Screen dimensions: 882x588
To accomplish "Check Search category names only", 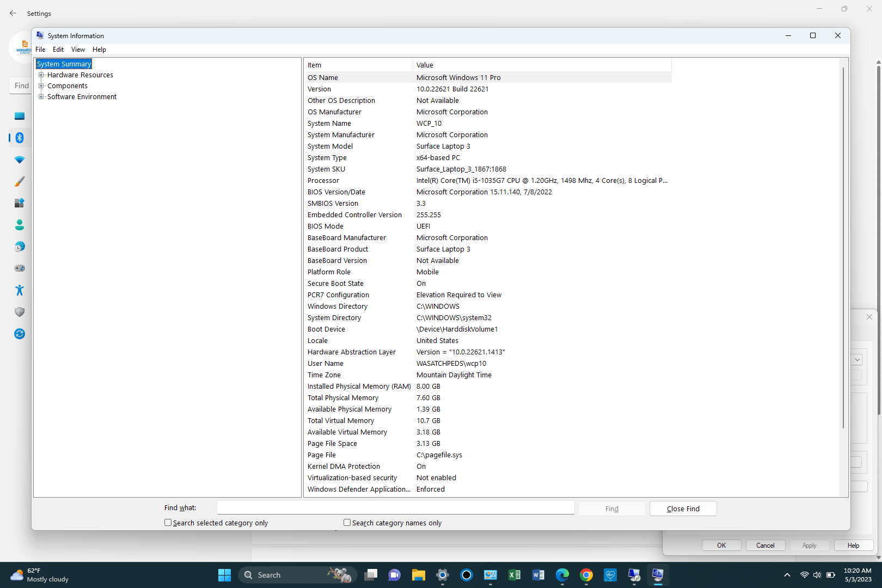I will [347, 523].
